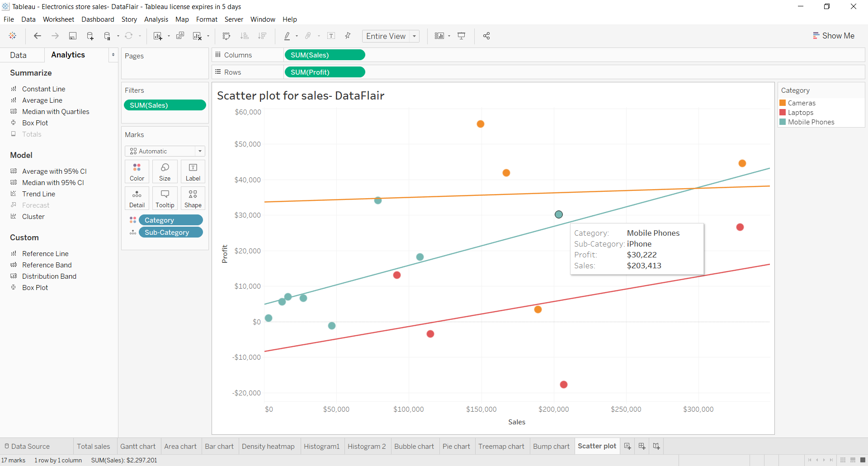The width and height of the screenshot is (868, 466).
Task: Add new dashboard tab icon
Action: (x=642, y=446)
